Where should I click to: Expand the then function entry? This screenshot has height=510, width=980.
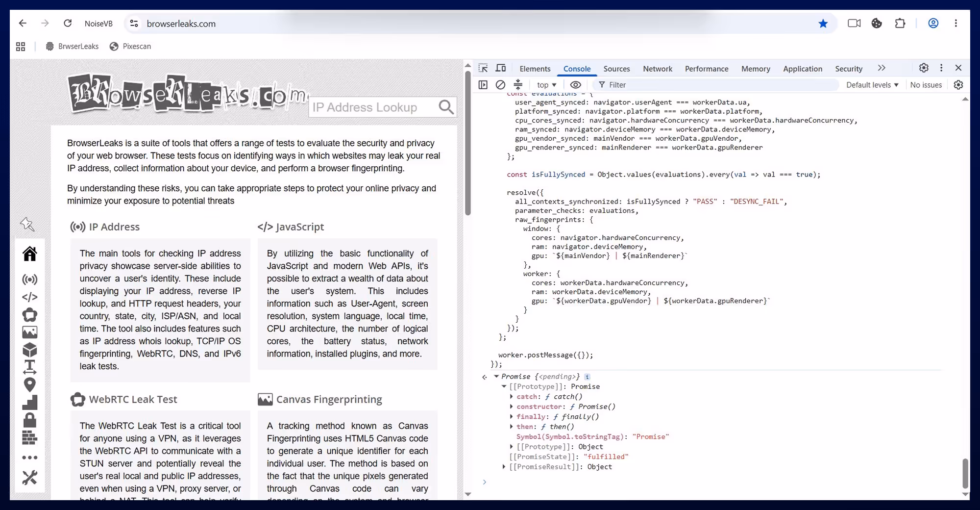tap(512, 427)
